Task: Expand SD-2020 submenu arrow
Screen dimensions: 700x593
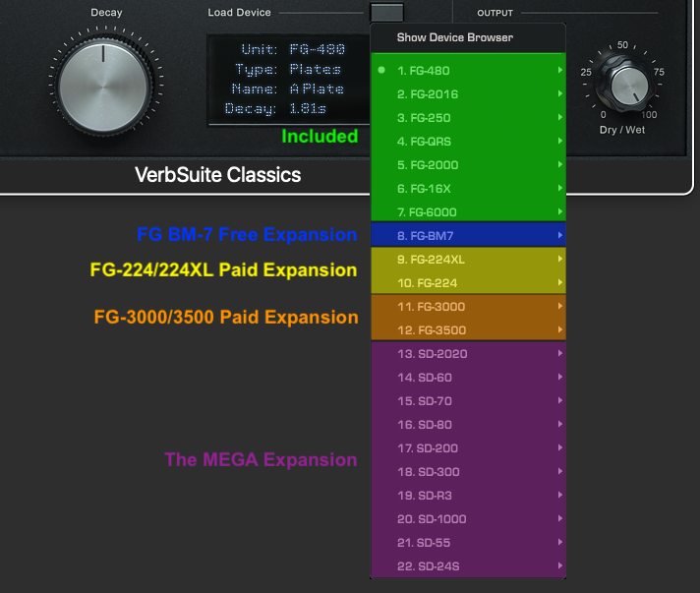Action: click(x=559, y=353)
